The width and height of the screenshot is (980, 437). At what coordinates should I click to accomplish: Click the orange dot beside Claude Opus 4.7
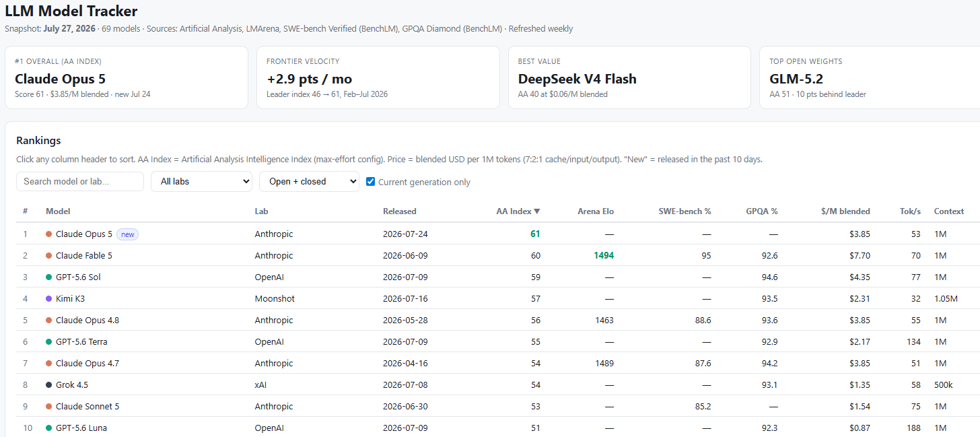click(x=48, y=363)
